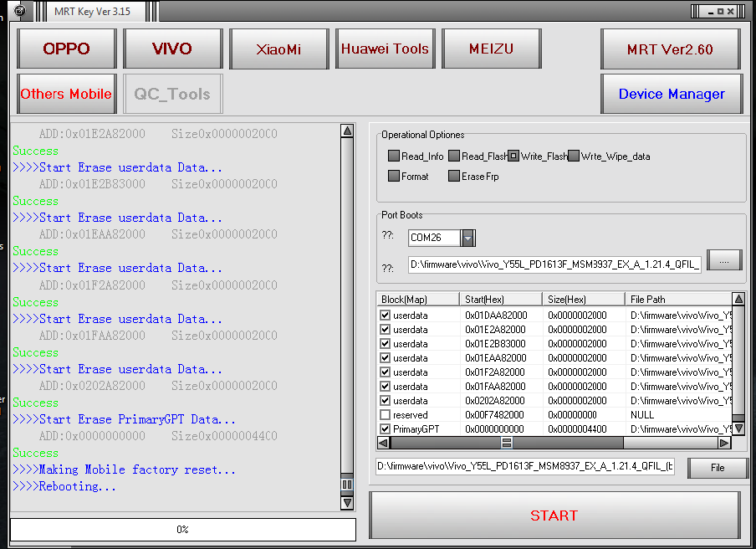Screen dimensions: 756x549
Task: Uncheck userdata row 0x01FAA82000
Action: [x=385, y=387]
